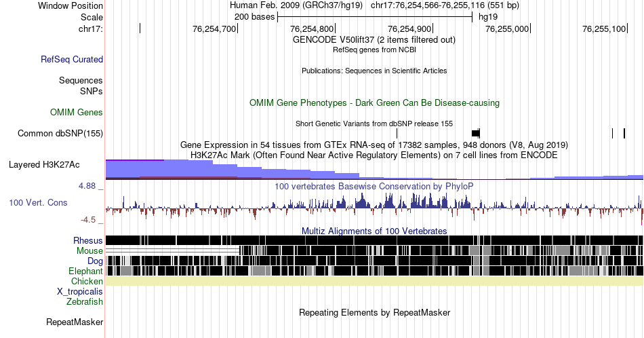
Task: Click the pale yellow Chicken alignment bar
Action: tap(374, 281)
